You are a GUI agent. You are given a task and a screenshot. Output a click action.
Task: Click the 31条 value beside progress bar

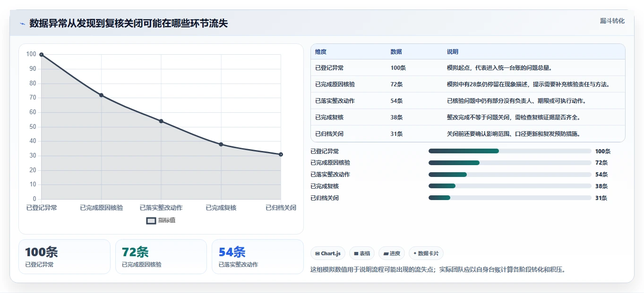[x=601, y=198]
